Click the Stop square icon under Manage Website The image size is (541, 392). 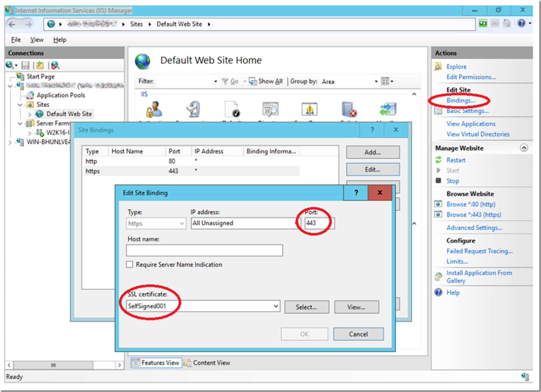[x=438, y=181]
